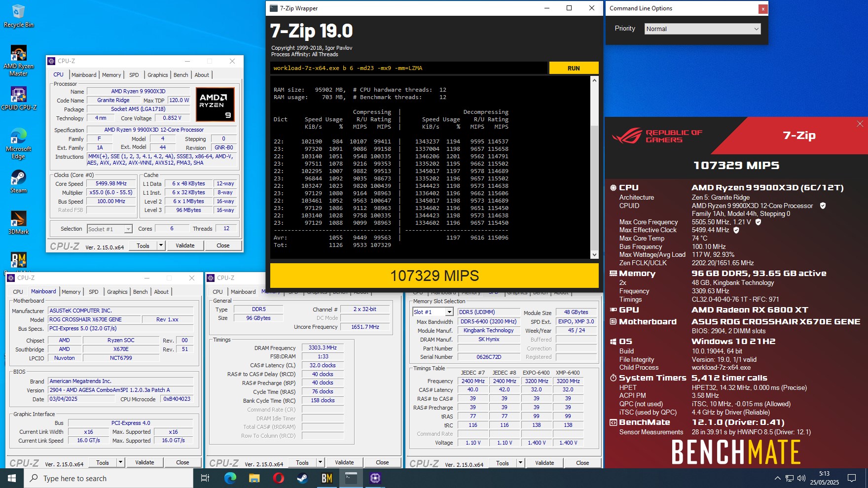Select Mainboard tab in Memory CPU-Z window

click(243, 292)
